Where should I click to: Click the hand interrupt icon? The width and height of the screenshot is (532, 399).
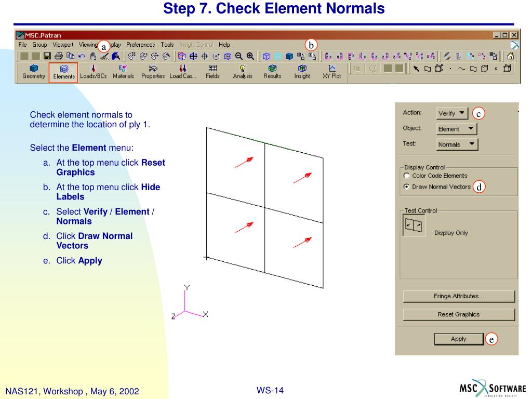coord(93,56)
